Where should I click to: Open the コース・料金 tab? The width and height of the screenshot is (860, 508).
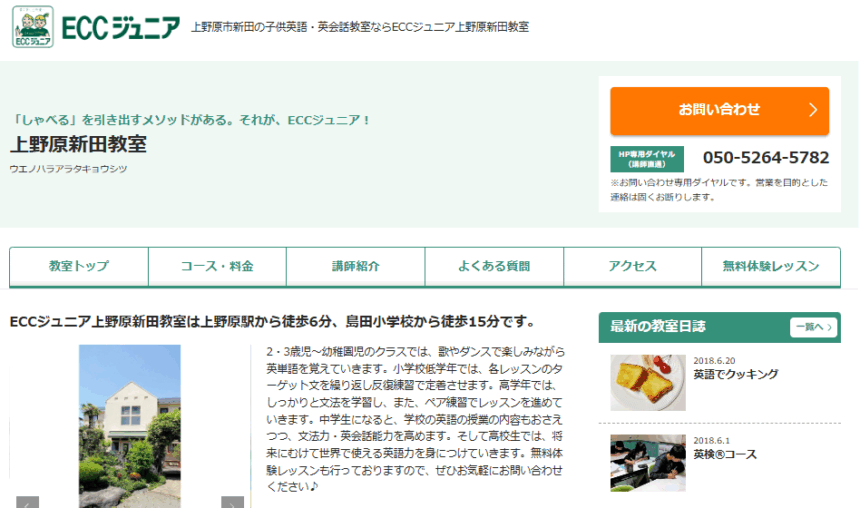tap(217, 267)
